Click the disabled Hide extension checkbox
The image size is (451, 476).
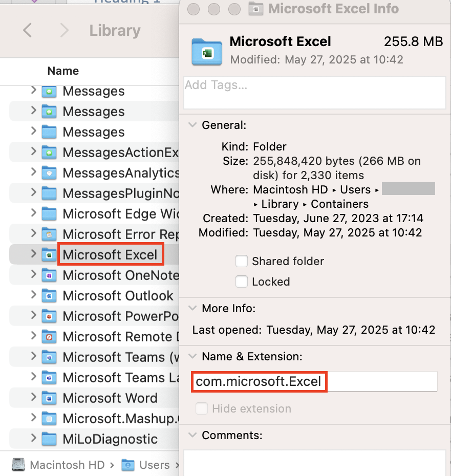(202, 408)
